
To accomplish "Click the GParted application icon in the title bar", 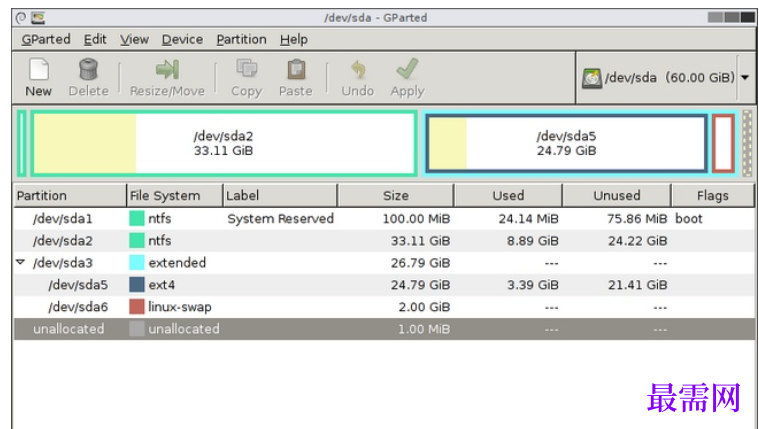I will [x=38, y=18].
